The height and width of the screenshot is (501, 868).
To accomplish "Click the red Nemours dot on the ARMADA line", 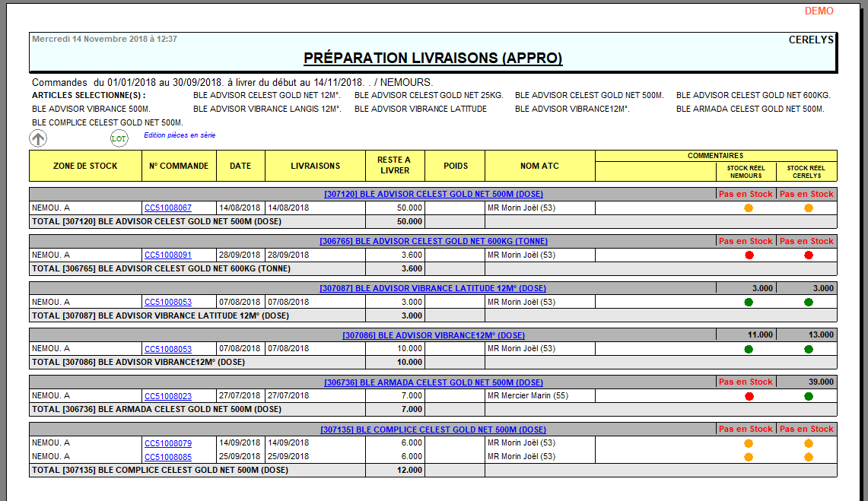I will click(749, 395).
